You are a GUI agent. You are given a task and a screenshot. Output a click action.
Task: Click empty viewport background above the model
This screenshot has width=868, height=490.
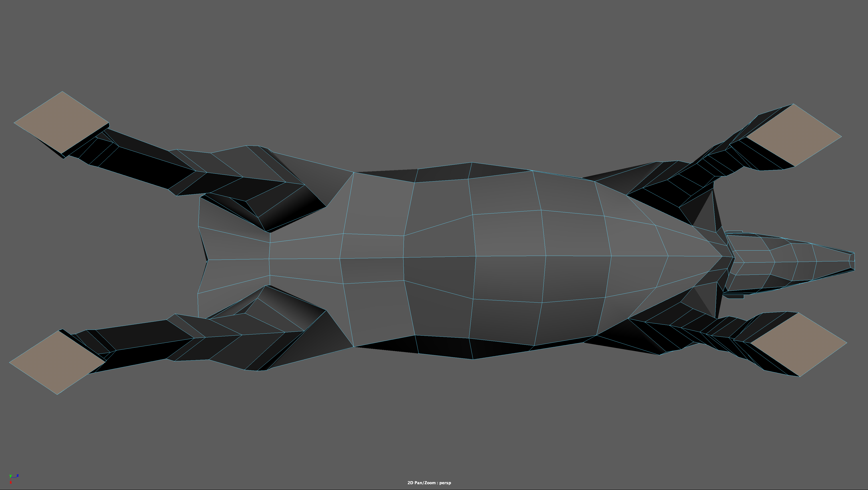pyautogui.click(x=434, y=67)
